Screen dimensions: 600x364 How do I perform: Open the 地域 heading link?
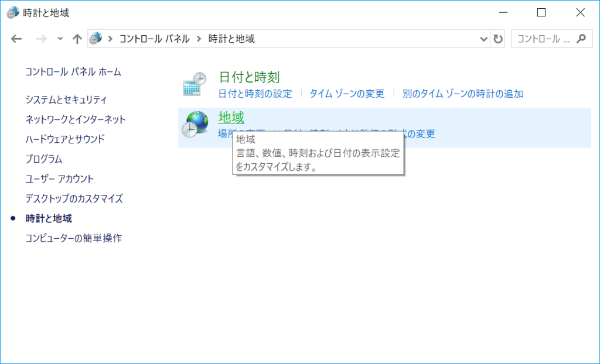point(231,118)
